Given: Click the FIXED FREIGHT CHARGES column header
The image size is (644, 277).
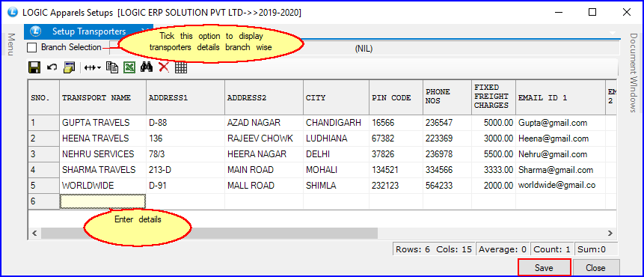Looking at the screenshot, I should pyautogui.click(x=494, y=97).
